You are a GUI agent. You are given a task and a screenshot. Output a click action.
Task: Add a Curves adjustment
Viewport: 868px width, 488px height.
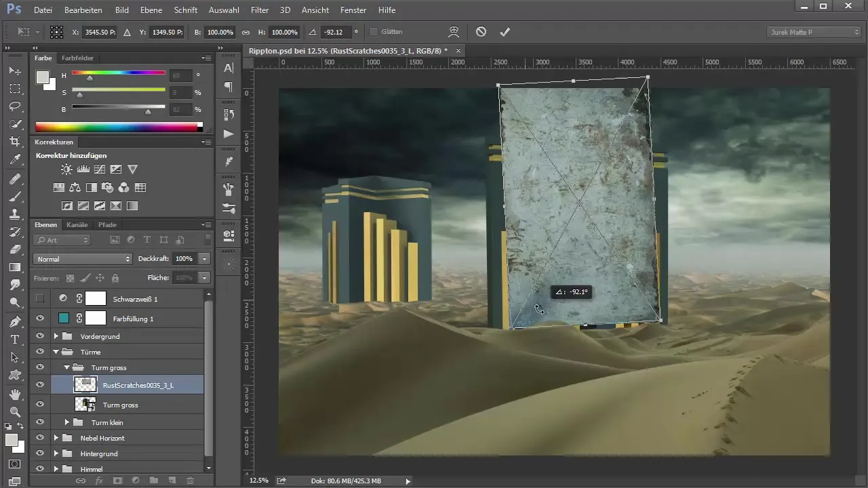pyautogui.click(x=100, y=169)
